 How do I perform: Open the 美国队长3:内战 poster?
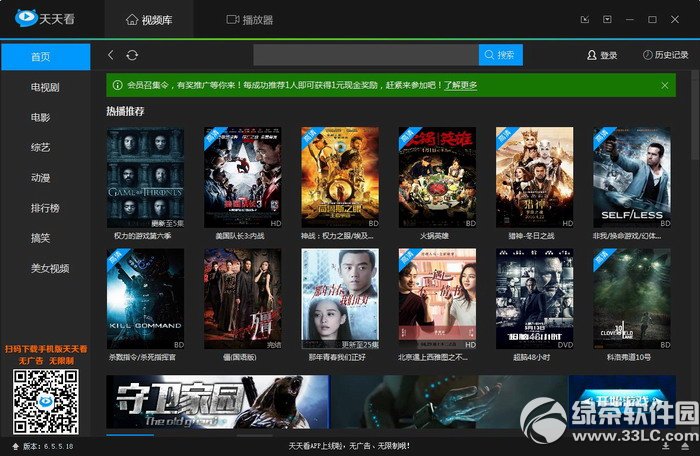click(243, 177)
